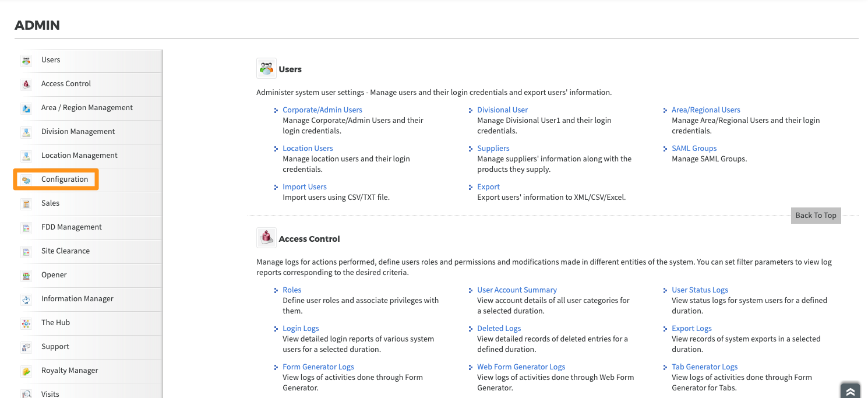This screenshot has width=868, height=398.
Task: Click the Royalty Manager sidebar icon
Action: 26,371
